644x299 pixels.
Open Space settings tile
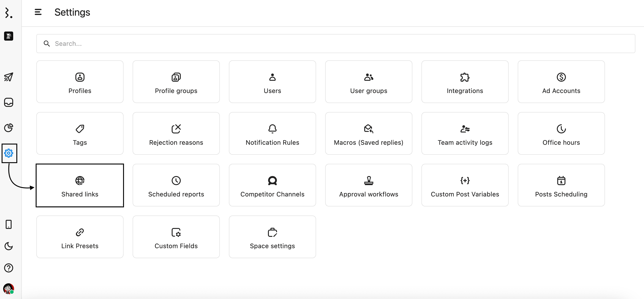[272, 237]
